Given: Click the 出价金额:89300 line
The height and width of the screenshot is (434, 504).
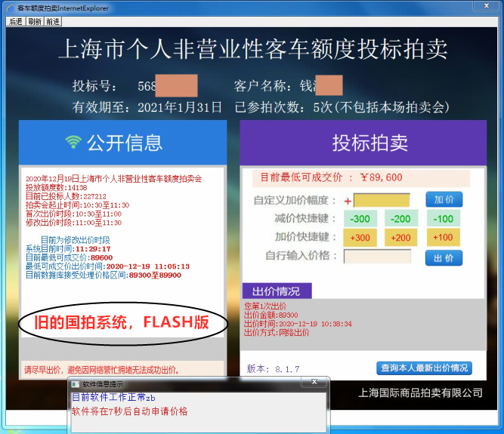Looking at the screenshot, I should coord(271,315).
